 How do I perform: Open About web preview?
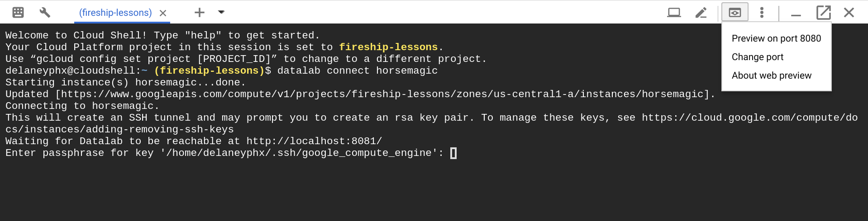coord(772,75)
